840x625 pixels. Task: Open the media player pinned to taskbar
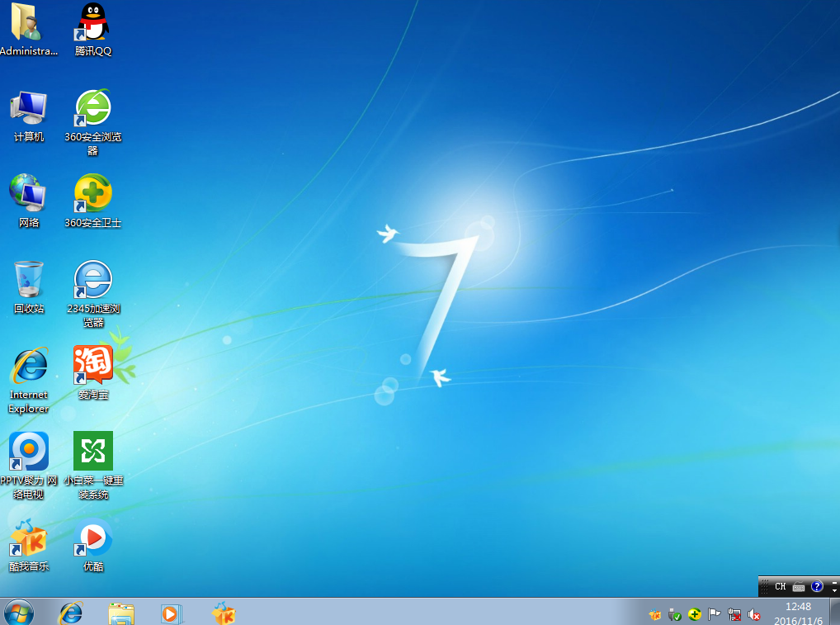pyautogui.click(x=172, y=613)
